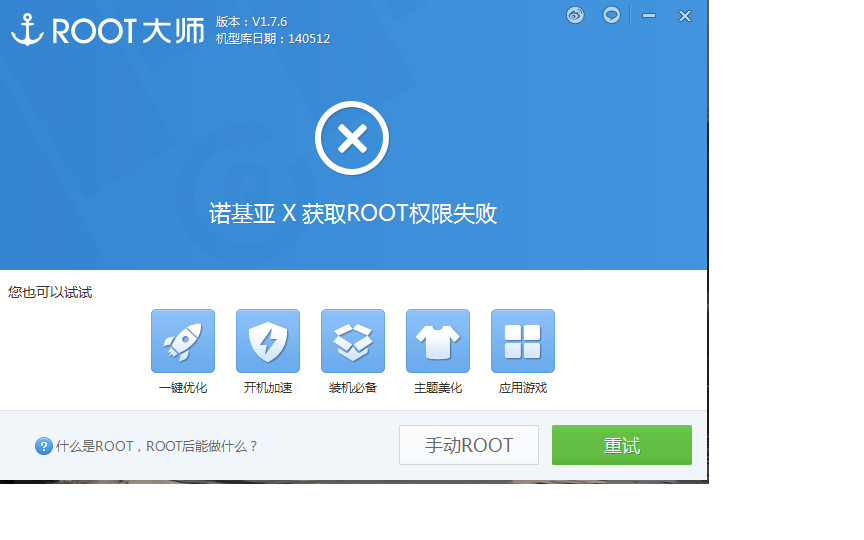
Task: Open 应用游戏 grid icon
Action: point(523,341)
